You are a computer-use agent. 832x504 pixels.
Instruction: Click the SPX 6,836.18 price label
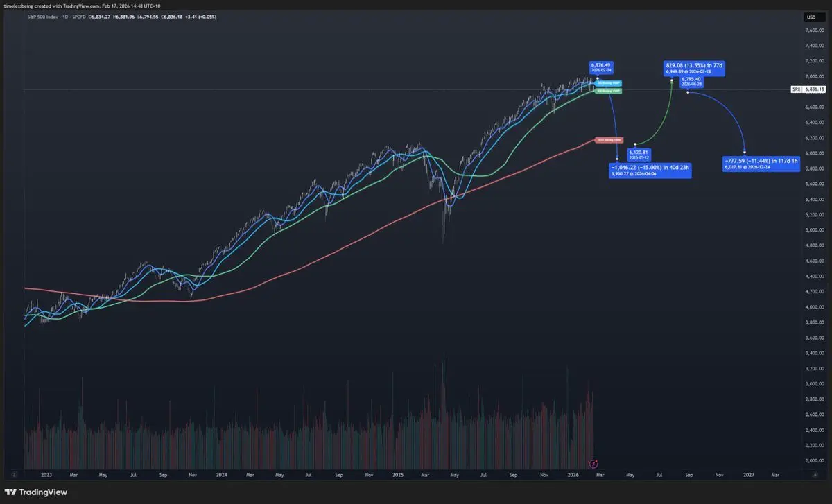pos(809,89)
